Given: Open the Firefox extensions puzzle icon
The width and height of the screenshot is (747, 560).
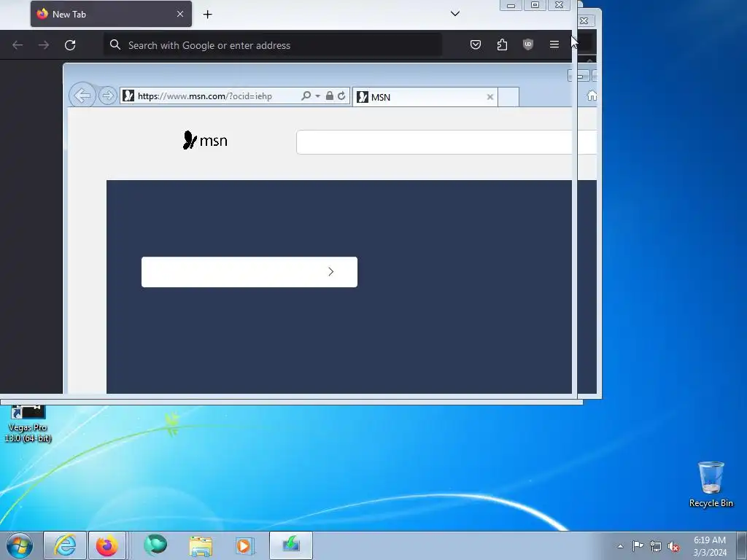Looking at the screenshot, I should [502, 44].
